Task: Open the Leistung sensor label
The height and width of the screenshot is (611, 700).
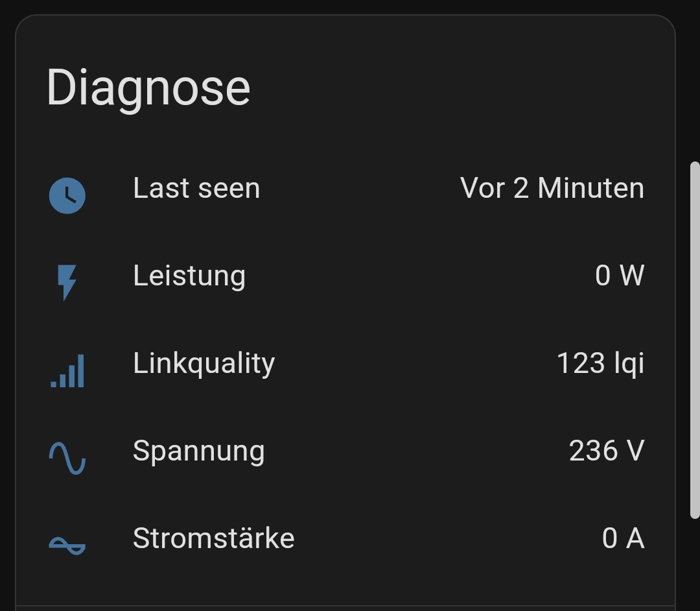Action: coord(189,276)
